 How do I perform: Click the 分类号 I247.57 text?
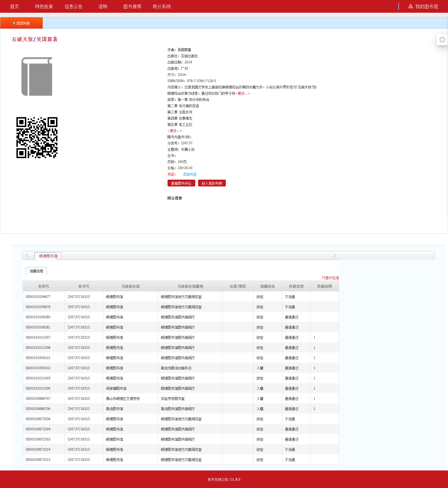point(180,143)
